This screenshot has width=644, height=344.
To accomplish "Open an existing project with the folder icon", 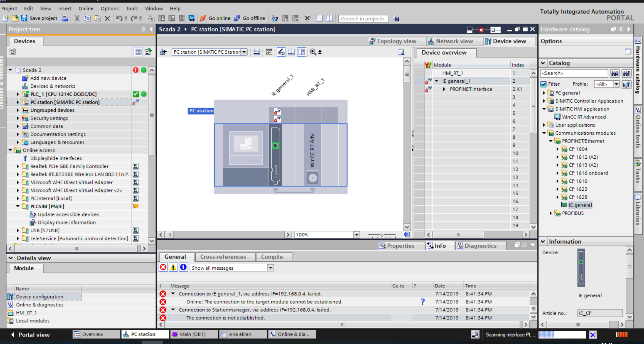I will click(x=15, y=18).
